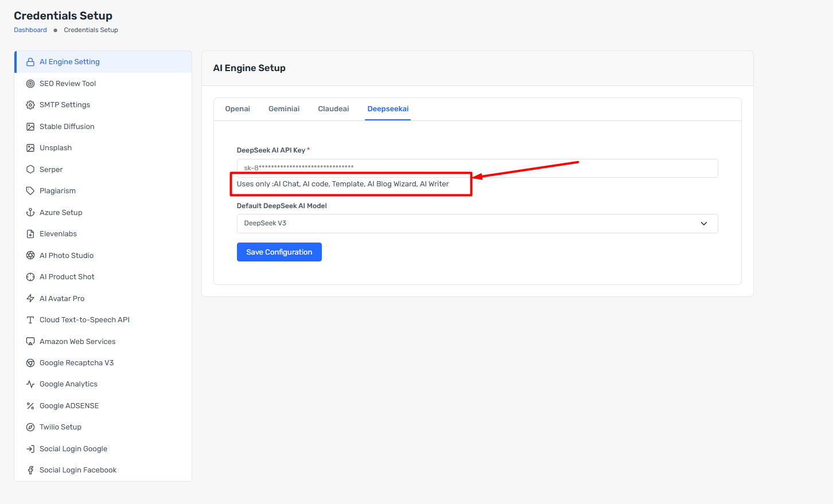The height and width of the screenshot is (504, 833).
Task: Open Google Analytics setup
Action: pos(103,384)
